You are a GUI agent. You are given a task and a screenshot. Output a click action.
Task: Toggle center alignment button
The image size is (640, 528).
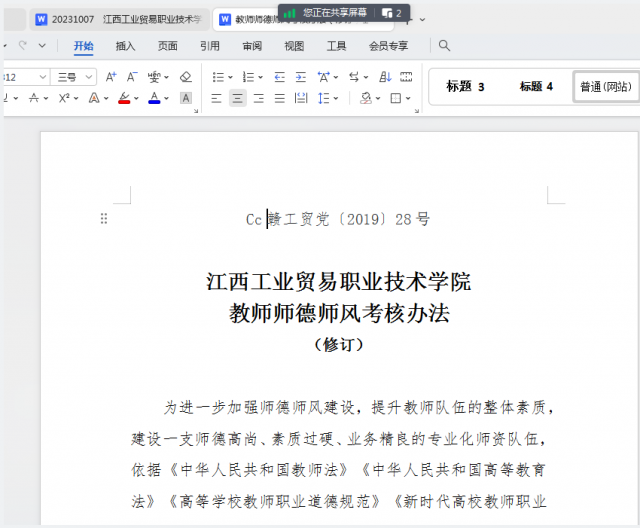pyautogui.click(x=237, y=98)
